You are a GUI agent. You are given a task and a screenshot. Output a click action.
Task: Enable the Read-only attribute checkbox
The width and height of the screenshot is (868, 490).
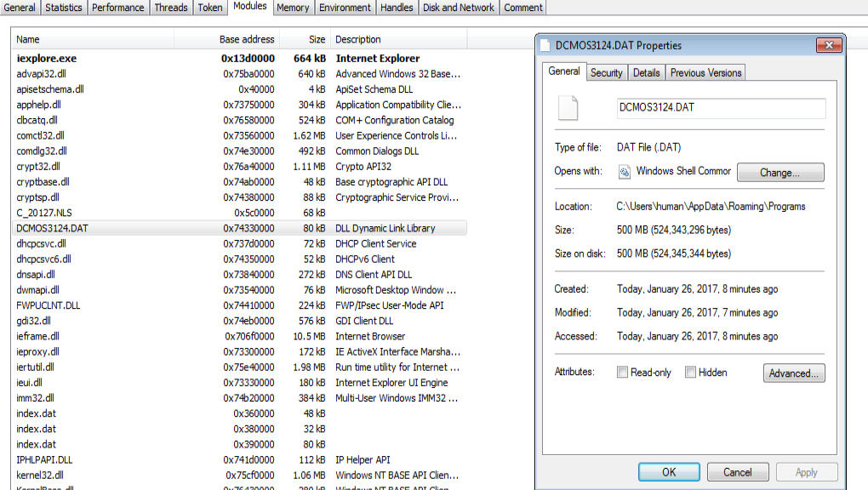click(622, 373)
